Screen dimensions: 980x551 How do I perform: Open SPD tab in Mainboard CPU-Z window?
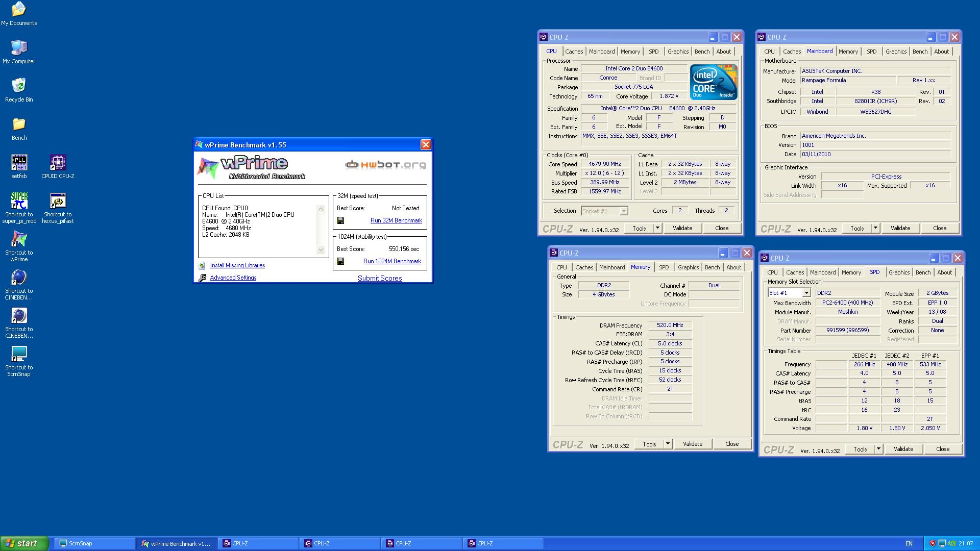click(871, 52)
